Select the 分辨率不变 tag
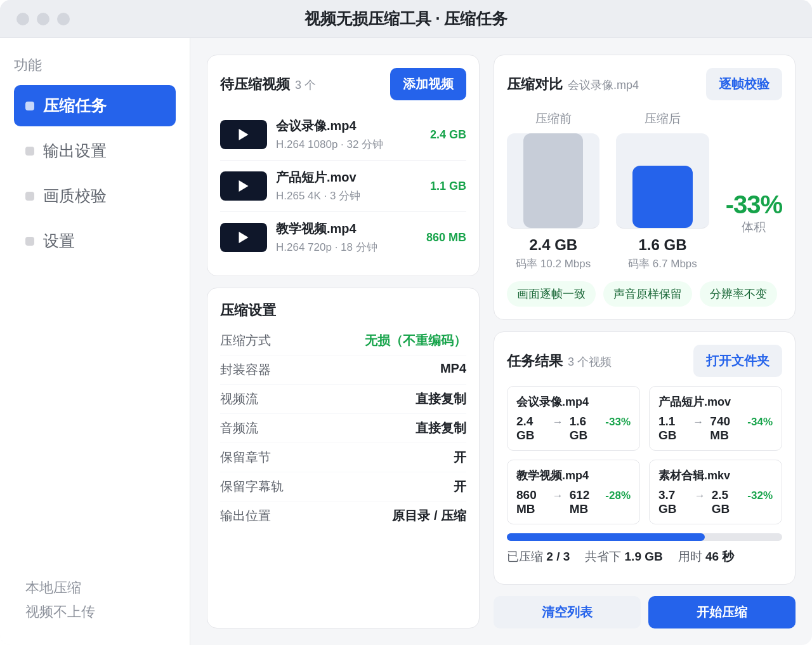 738,294
